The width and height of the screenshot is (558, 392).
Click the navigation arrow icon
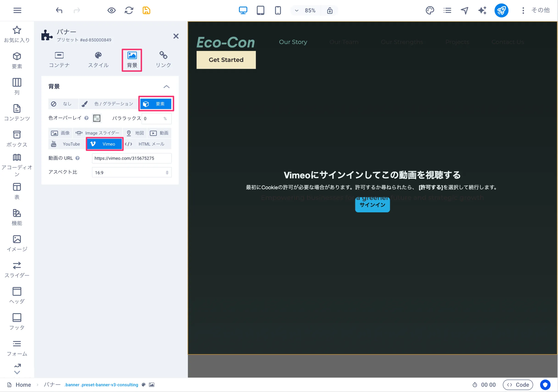[464, 11]
